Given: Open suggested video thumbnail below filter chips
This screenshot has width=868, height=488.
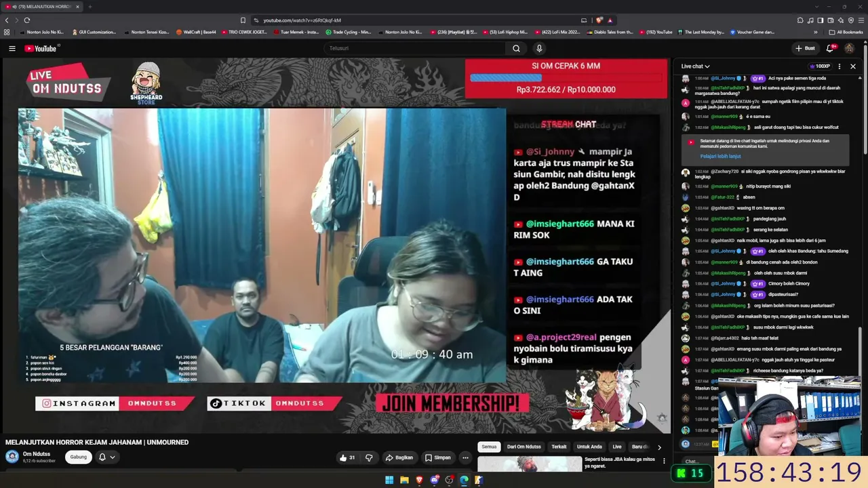Looking at the screenshot, I should [x=530, y=464].
